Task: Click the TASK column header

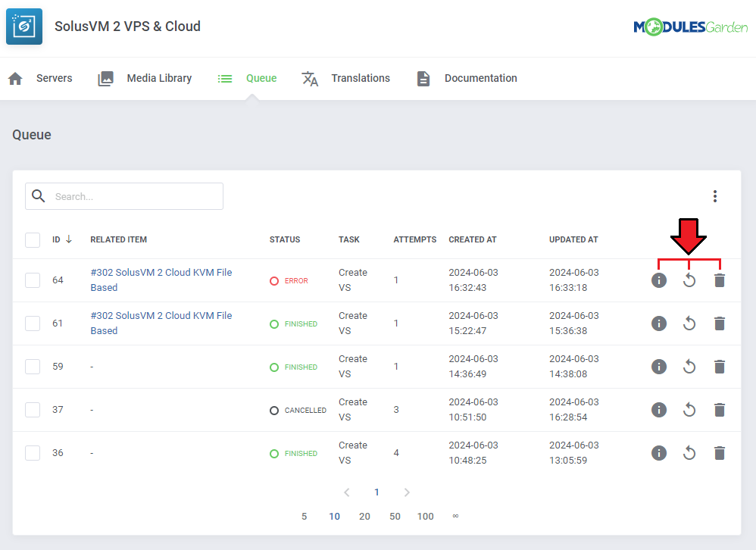Action: point(349,239)
